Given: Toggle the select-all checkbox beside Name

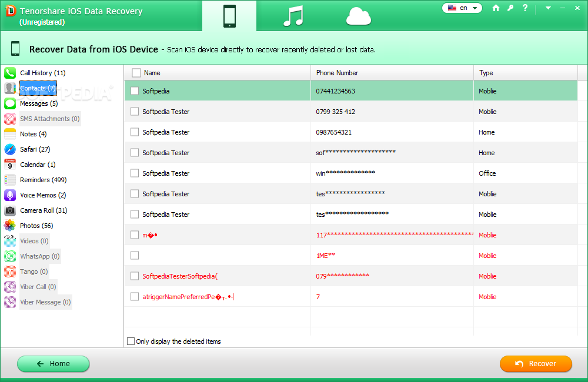Looking at the screenshot, I should (x=136, y=73).
